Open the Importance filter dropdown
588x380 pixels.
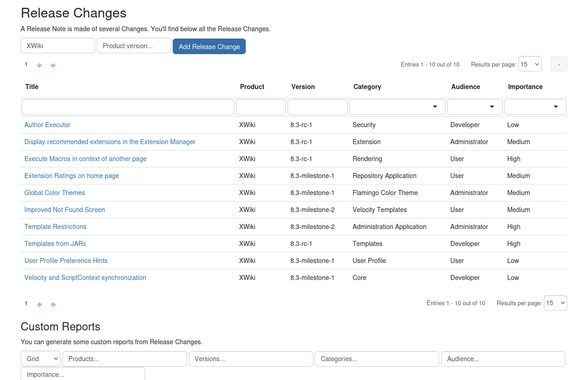click(535, 107)
